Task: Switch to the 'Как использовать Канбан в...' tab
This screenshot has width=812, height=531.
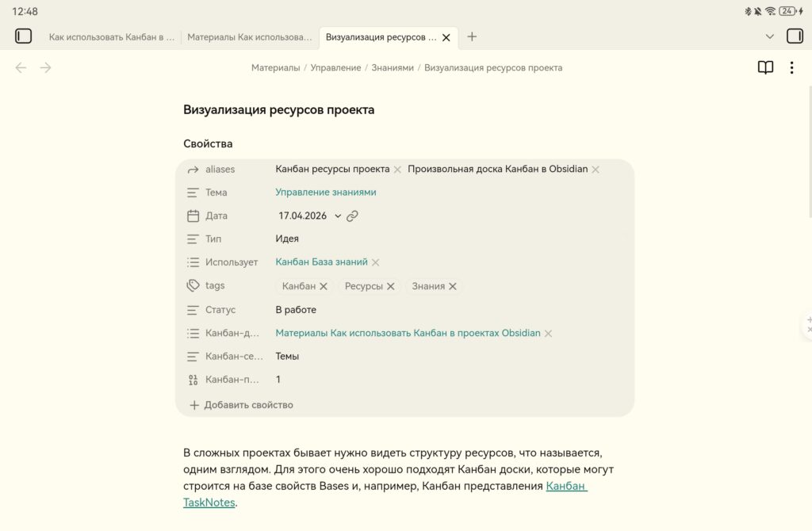Action: pos(109,36)
